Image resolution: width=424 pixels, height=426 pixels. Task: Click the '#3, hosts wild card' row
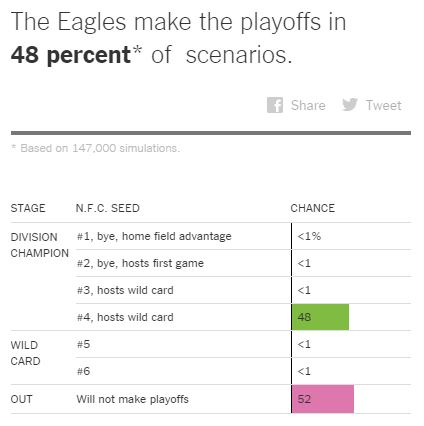[243, 290]
